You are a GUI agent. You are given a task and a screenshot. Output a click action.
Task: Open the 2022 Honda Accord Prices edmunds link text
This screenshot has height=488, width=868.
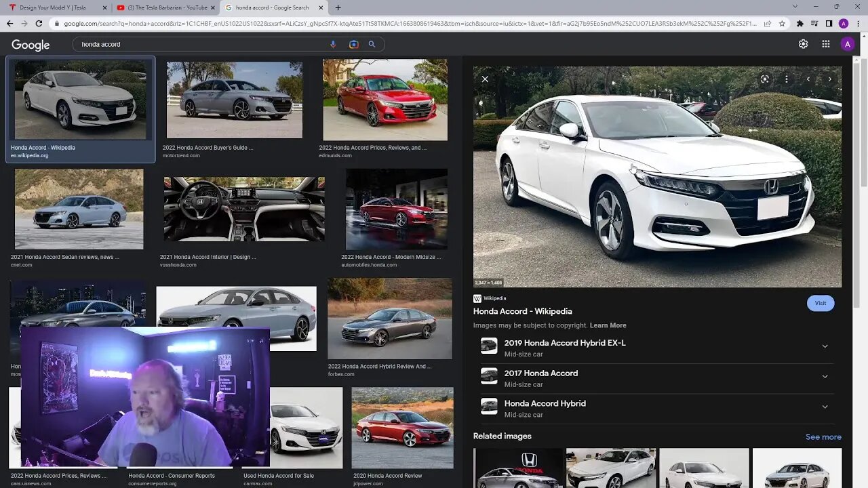coord(372,148)
